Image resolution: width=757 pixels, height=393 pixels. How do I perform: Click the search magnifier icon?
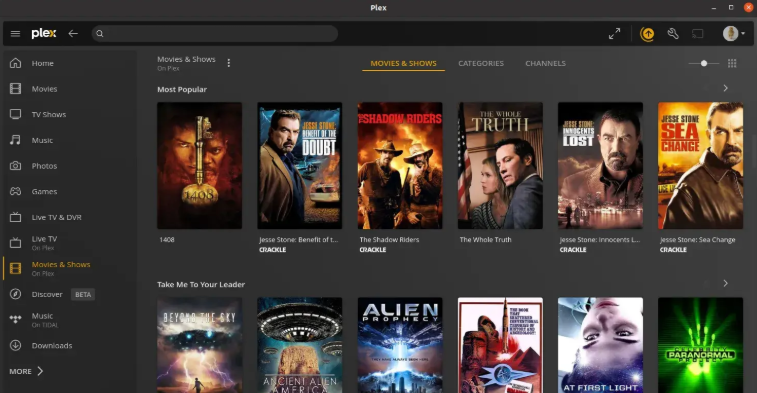100,33
